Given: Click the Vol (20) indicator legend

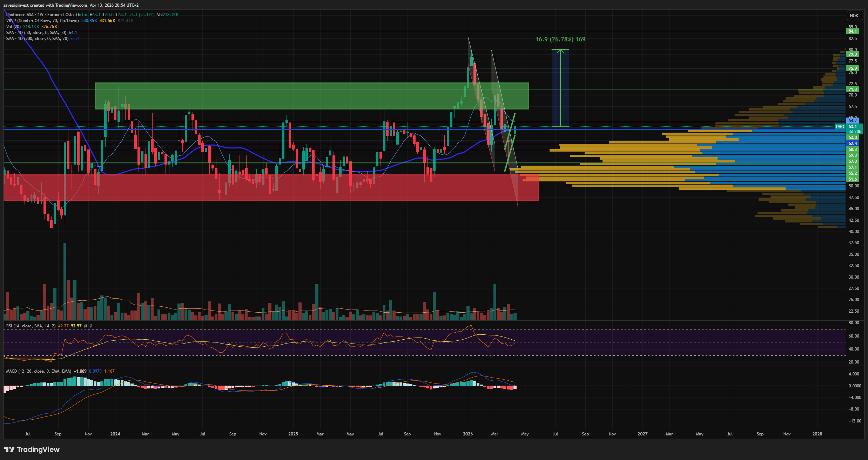Looking at the screenshot, I should [13, 27].
